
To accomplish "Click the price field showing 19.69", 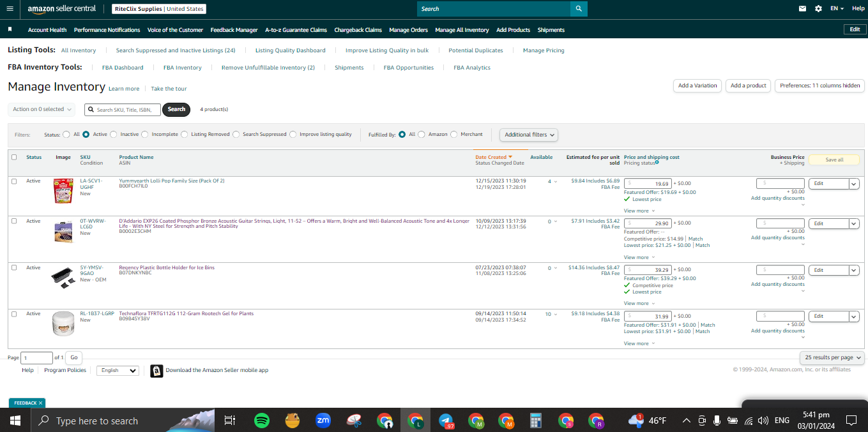I will coord(648,184).
